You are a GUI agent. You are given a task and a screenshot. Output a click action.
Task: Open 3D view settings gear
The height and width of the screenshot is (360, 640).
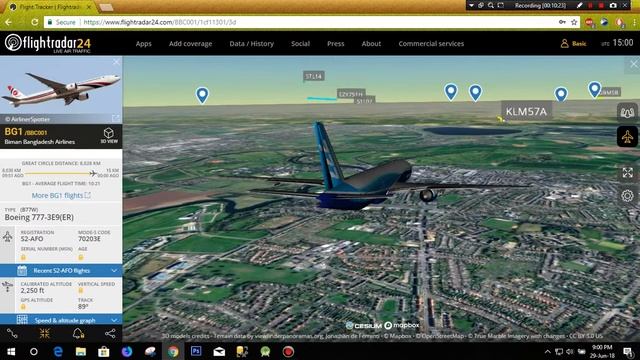tap(627, 196)
